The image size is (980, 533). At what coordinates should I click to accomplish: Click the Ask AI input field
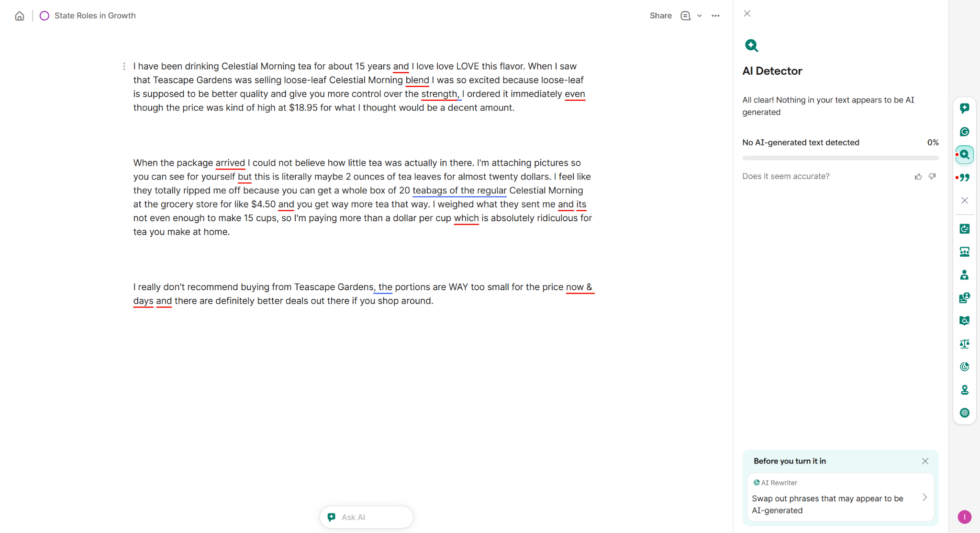tap(366, 517)
